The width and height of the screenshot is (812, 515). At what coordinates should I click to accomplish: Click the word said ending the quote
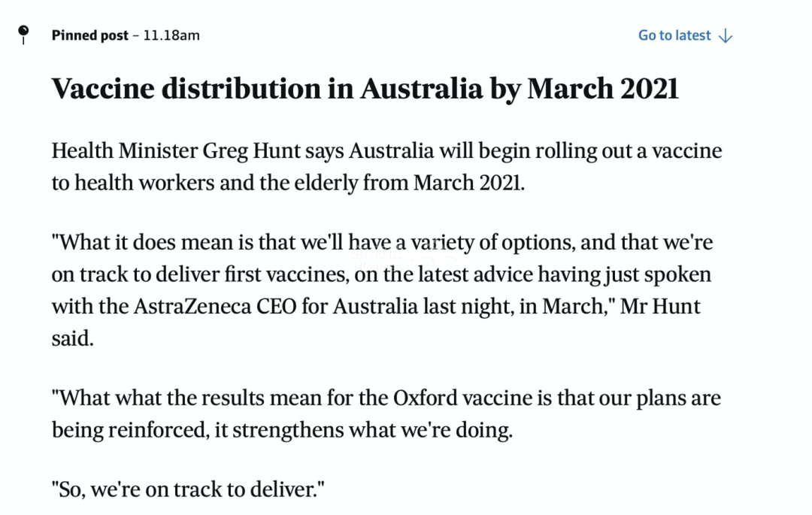[72, 338]
